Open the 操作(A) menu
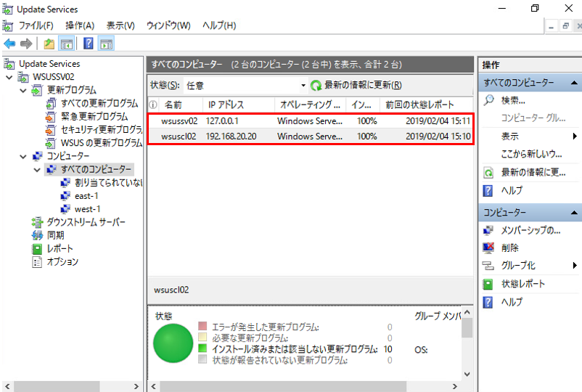The image size is (582, 392). (x=80, y=25)
